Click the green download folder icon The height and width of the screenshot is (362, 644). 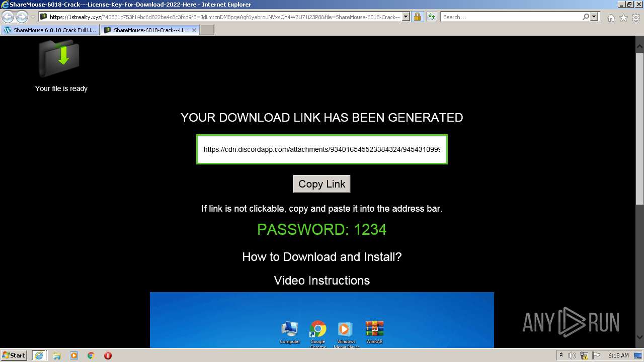point(59,58)
